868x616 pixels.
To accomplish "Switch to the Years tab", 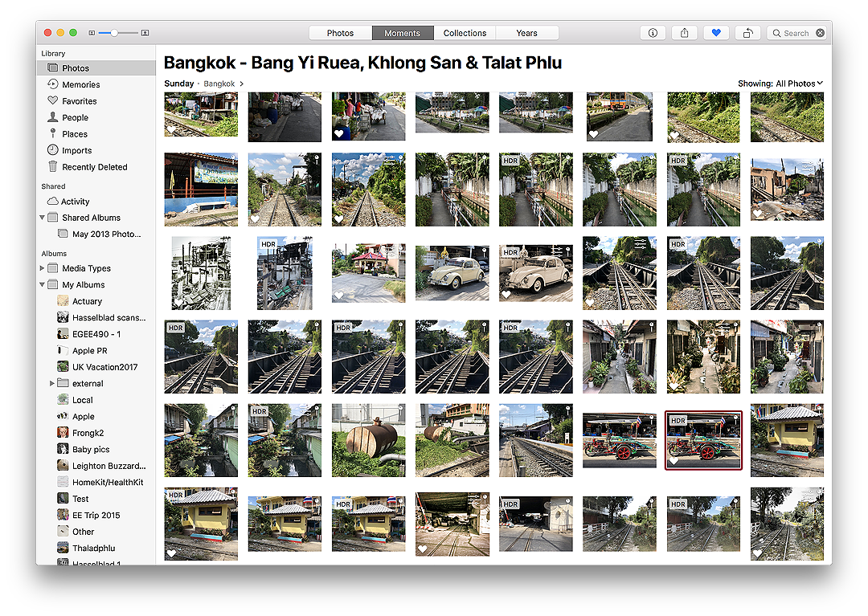I will [526, 33].
